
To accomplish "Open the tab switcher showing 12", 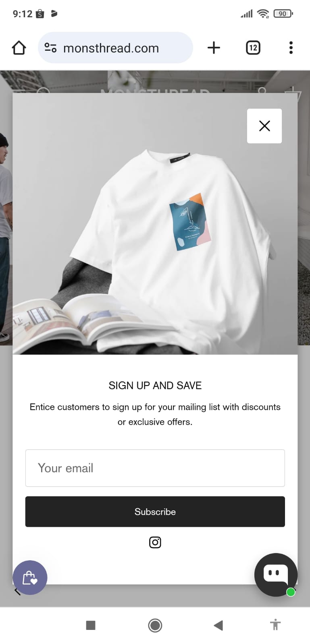I will (253, 48).
